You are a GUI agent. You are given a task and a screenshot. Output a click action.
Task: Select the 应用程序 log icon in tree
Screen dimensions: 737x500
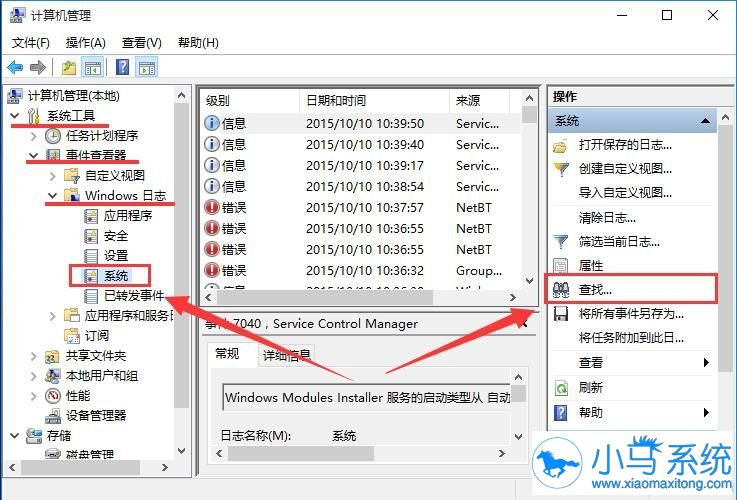click(91, 216)
